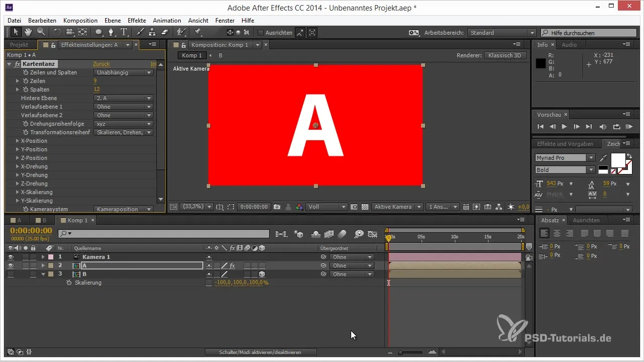Click the white fill color swatch

tap(618, 161)
